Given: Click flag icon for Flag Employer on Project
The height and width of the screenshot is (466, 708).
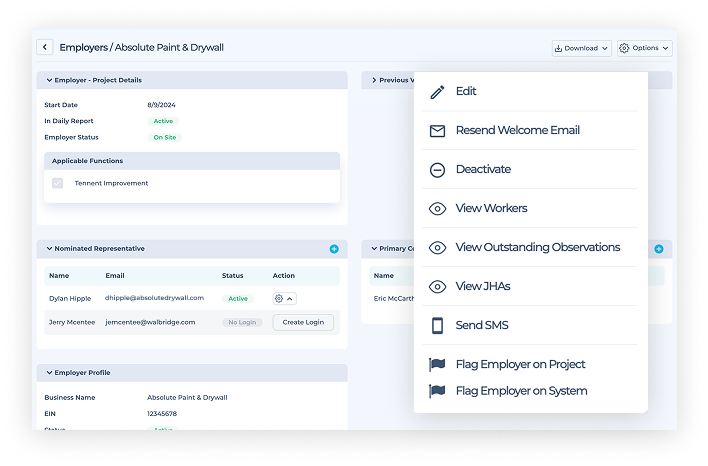Looking at the screenshot, I should click(437, 364).
